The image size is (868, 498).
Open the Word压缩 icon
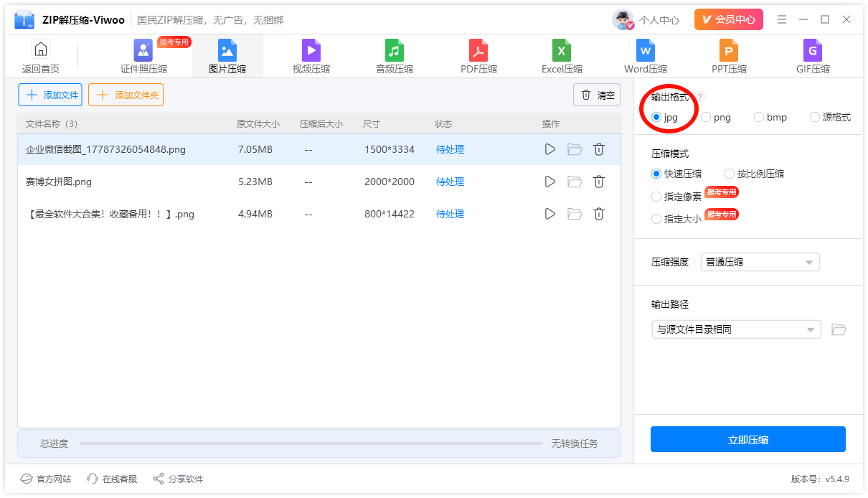tap(646, 50)
